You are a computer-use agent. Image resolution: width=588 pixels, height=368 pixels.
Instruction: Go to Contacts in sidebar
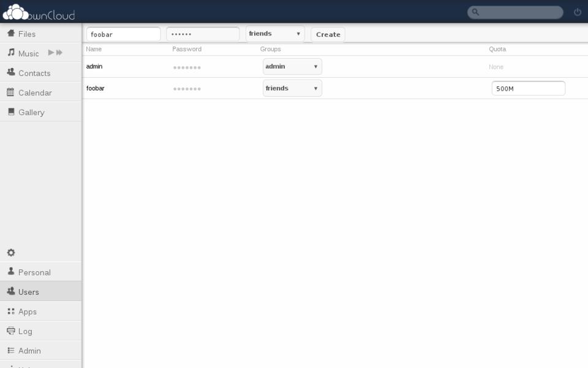(x=34, y=73)
